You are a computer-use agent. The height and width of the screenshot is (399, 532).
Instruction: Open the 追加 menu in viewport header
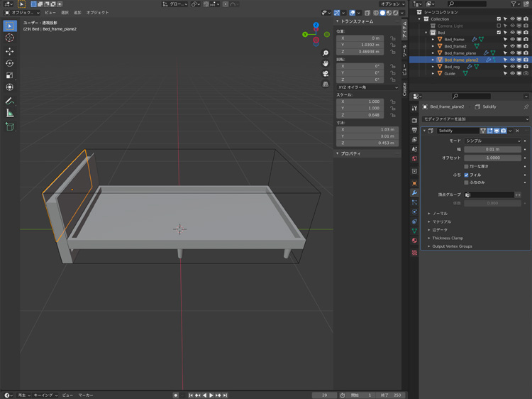77,13
